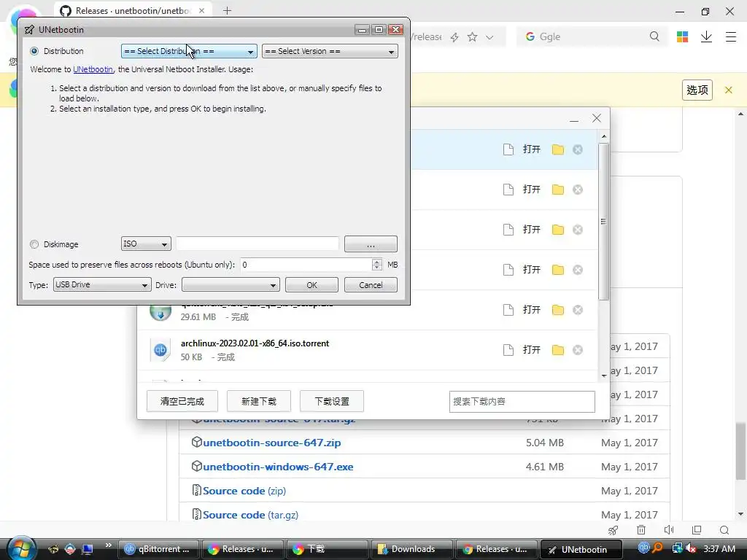Screen dimensions: 747x560
Task: Switch to Downloads folder taskbar button
Action: point(411,549)
